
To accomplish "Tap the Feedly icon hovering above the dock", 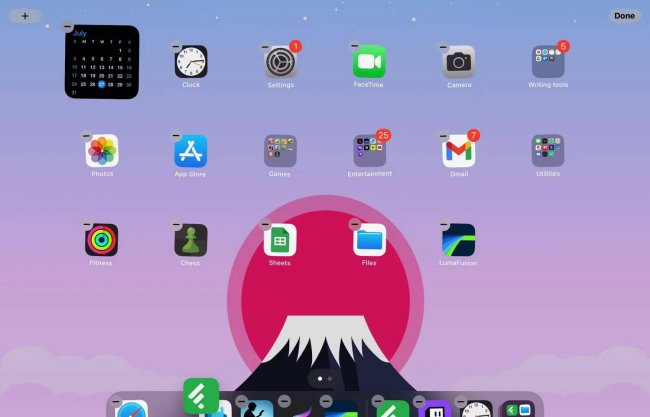I will [x=201, y=395].
